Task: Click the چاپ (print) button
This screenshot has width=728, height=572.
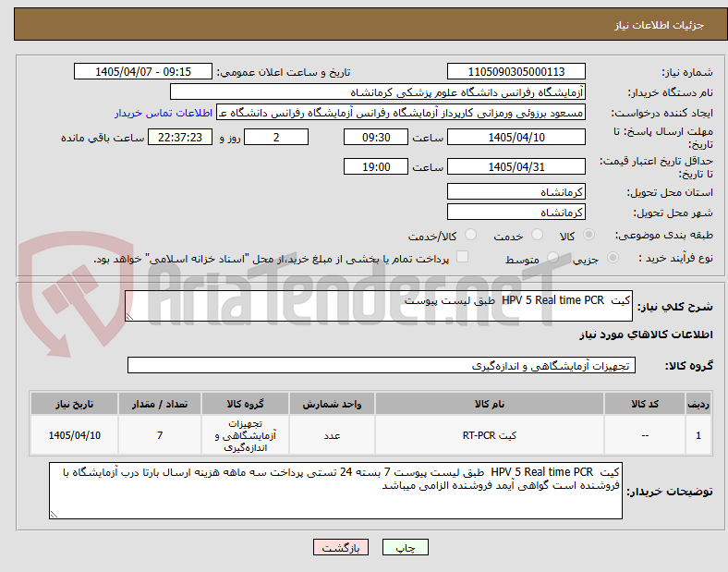Action: tap(405, 547)
